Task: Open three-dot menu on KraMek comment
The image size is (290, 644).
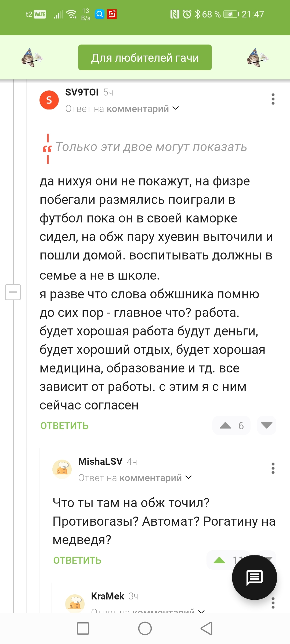Action: pos(273,603)
